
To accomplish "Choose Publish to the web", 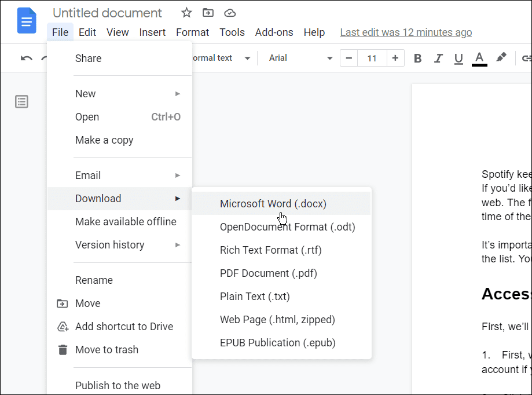I will (120, 386).
